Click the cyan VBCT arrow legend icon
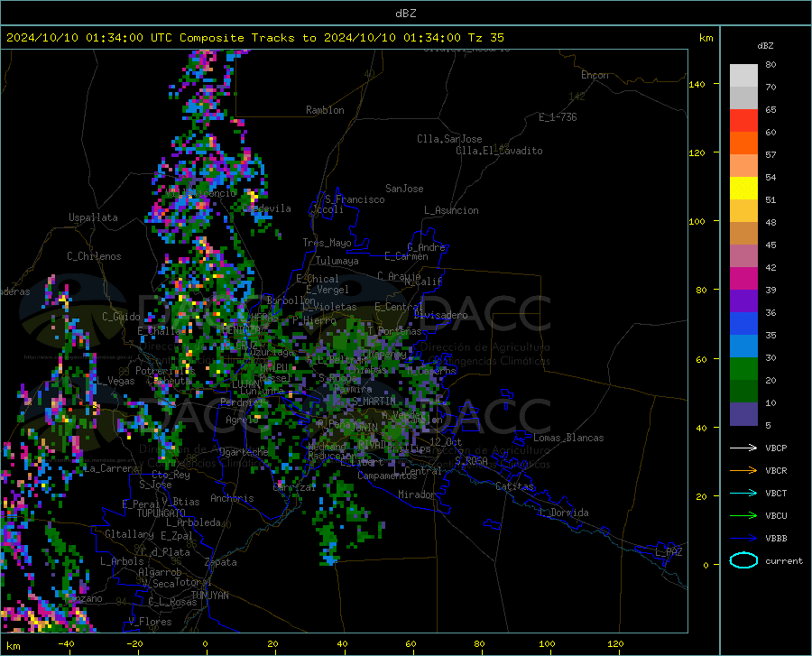 [743, 493]
